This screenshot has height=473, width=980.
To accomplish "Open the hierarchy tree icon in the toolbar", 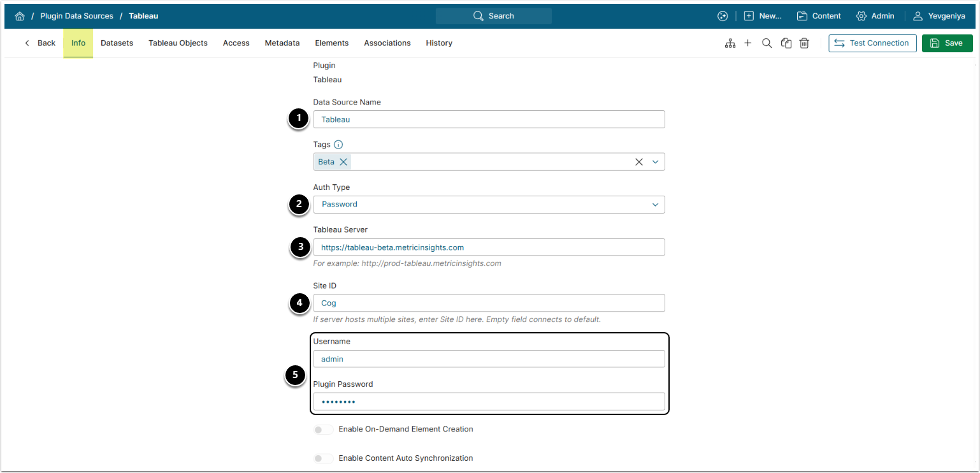I will point(730,43).
